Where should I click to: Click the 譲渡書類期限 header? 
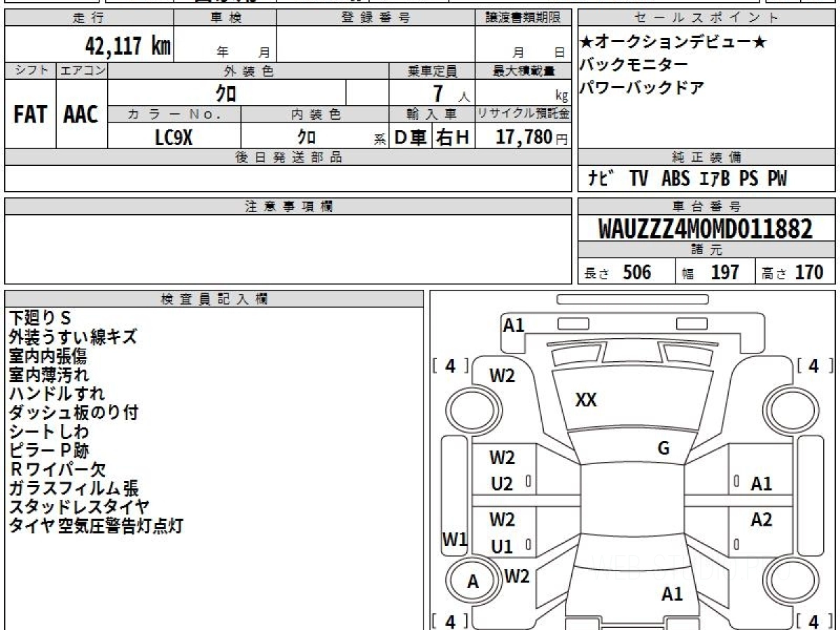tap(523, 18)
